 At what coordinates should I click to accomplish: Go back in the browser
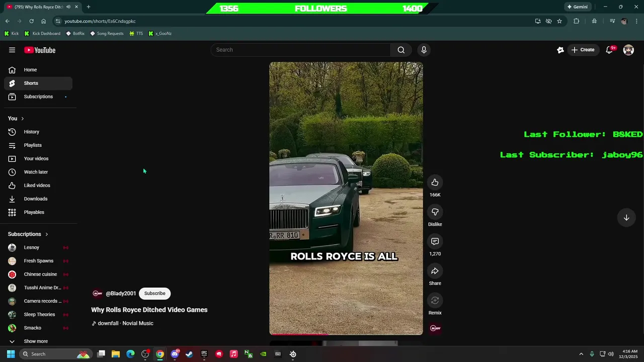[7, 21]
